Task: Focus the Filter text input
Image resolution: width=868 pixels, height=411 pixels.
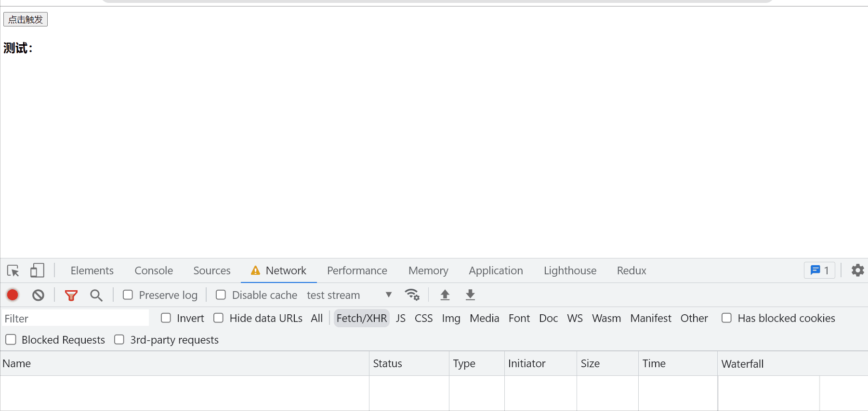Action: tap(76, 318)
